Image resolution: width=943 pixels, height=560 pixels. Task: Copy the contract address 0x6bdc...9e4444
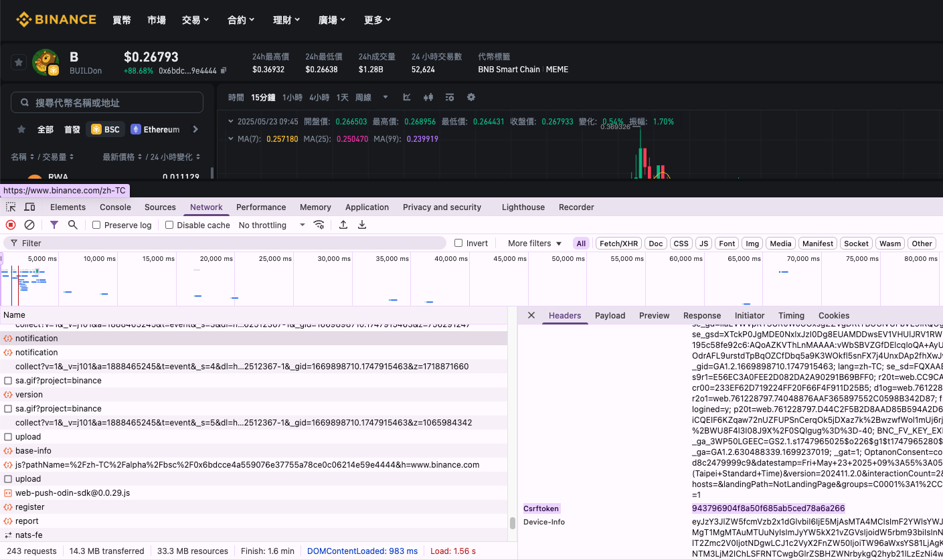tap(224, 70)
